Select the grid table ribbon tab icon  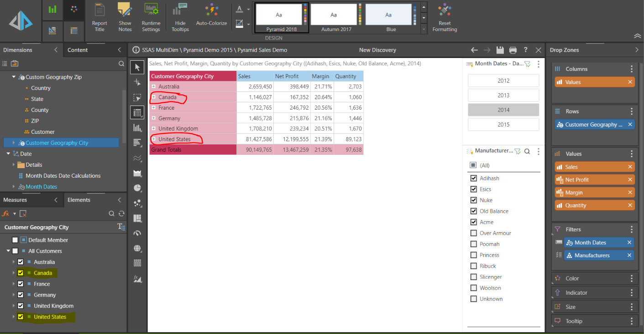click(x=74, y=31)
